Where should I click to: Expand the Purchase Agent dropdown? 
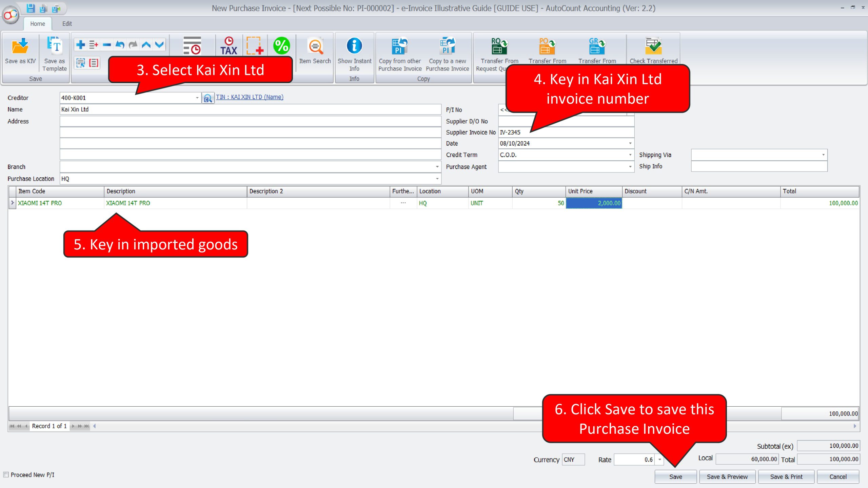click(630, 167)
